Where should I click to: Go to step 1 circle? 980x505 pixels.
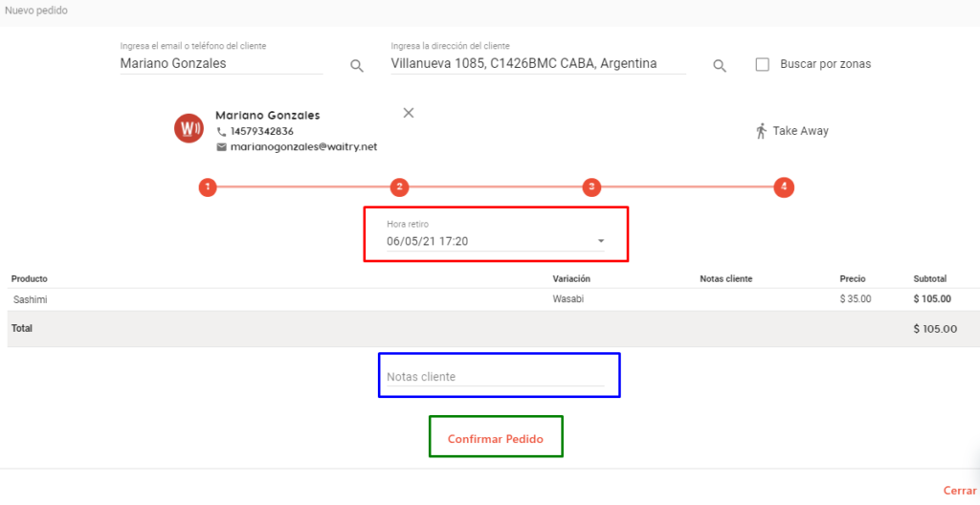pos(208,187)
